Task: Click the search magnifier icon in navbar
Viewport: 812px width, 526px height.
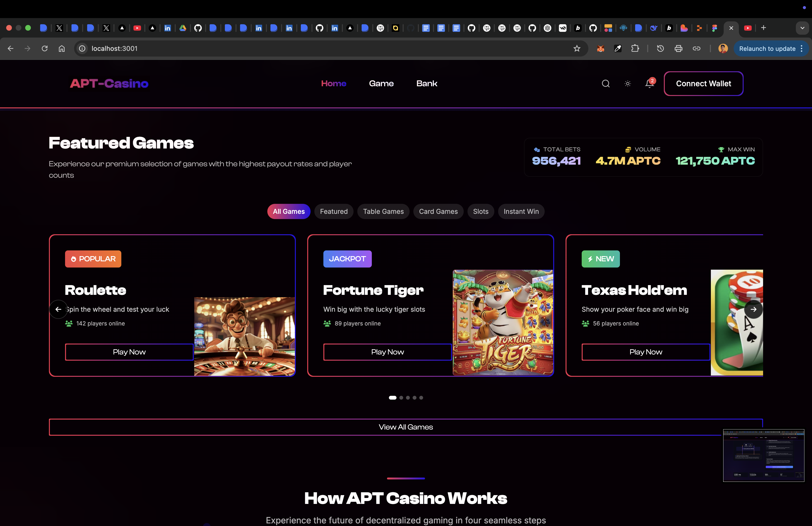Action: (606, 84)
